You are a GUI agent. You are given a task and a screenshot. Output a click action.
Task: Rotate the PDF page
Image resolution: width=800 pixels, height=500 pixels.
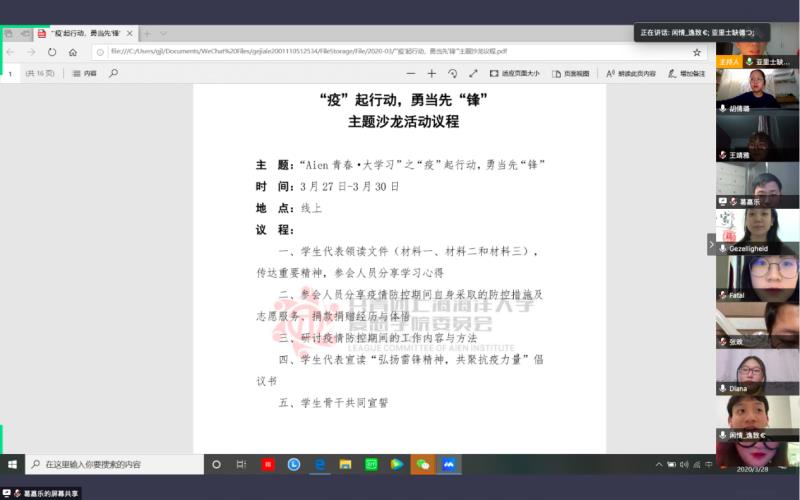tap(452, 73)
